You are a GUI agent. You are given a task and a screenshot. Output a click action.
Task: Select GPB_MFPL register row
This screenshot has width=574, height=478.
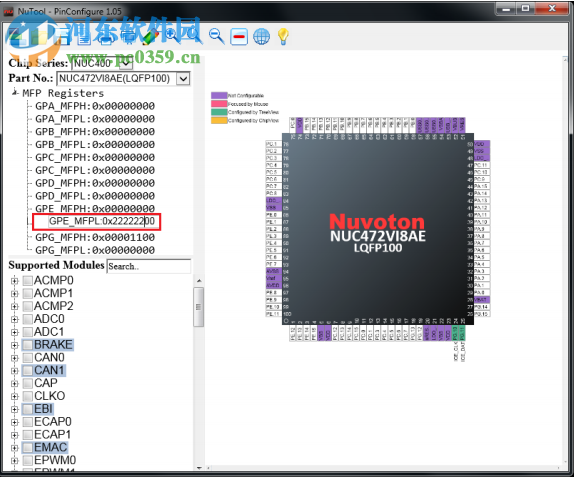click(x=95, y=145)
